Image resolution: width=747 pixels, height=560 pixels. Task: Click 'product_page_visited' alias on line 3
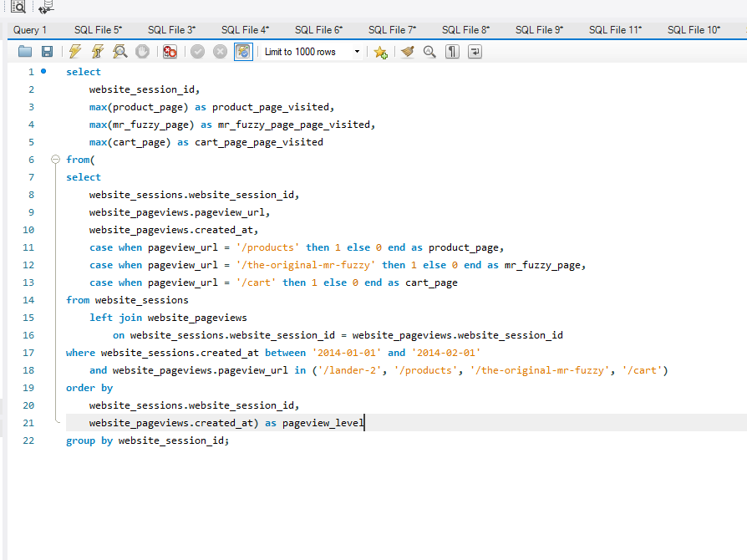pyautogui.click(x=270, y=107)
